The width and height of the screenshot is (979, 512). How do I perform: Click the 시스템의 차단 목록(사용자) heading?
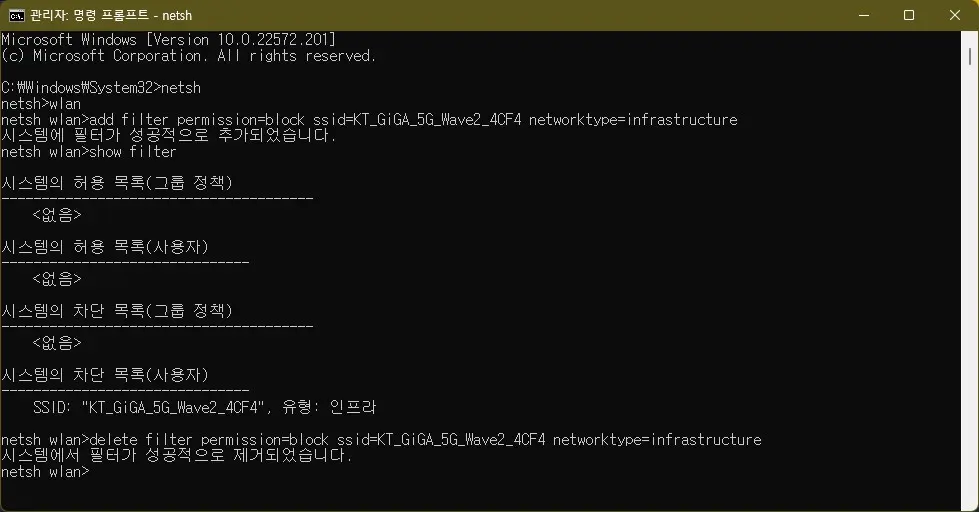pyautogui.click(x=105, y=375)
